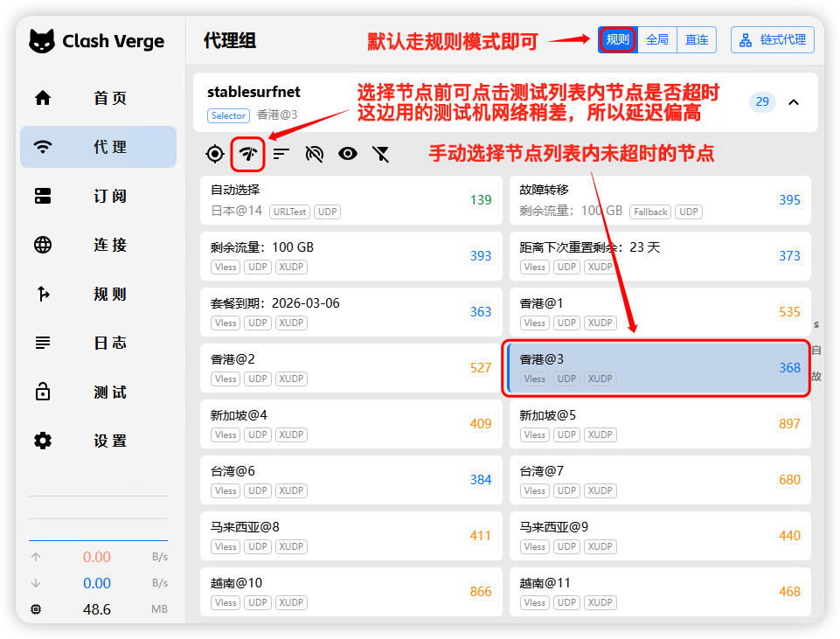Select the 自动选择 auto-select node
The height and width of the screenshot is (639, 840).
tap(351, 200)
